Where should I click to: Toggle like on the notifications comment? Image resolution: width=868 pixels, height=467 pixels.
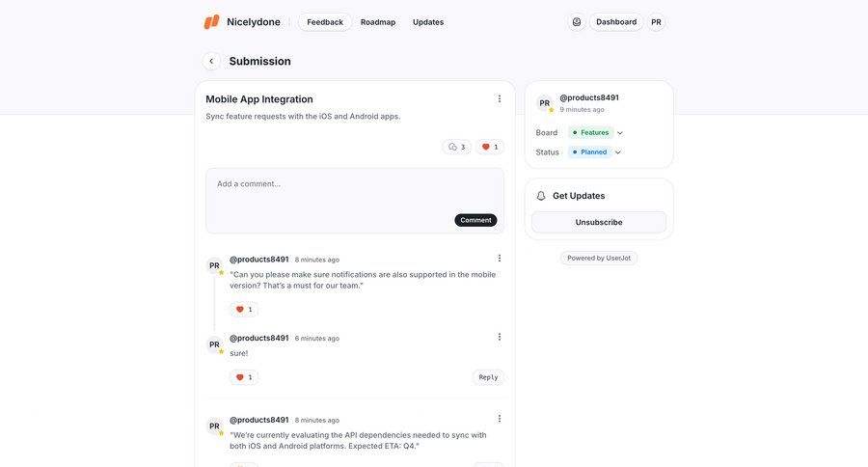click(244, 310)
